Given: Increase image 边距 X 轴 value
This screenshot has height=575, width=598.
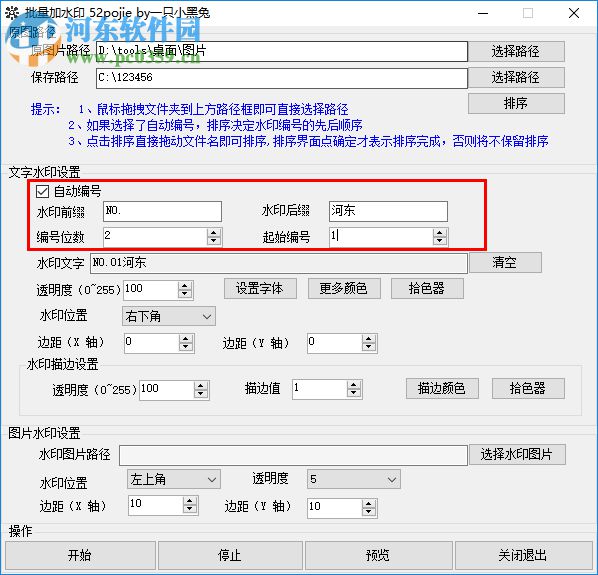Looking at the screenshot, I should (190, 501).
